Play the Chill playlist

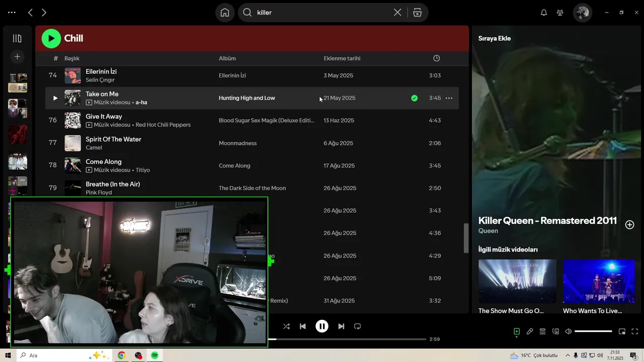pos(51,38)
